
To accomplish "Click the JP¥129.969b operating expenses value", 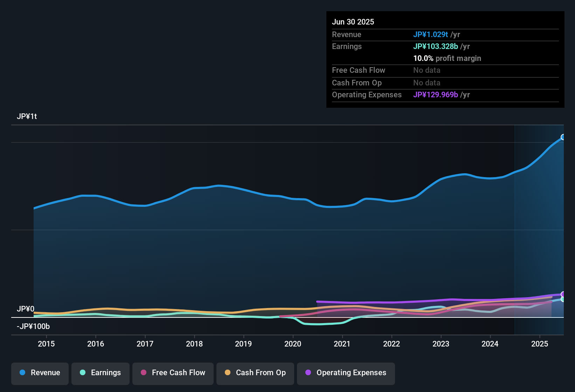I will [436, 94].
